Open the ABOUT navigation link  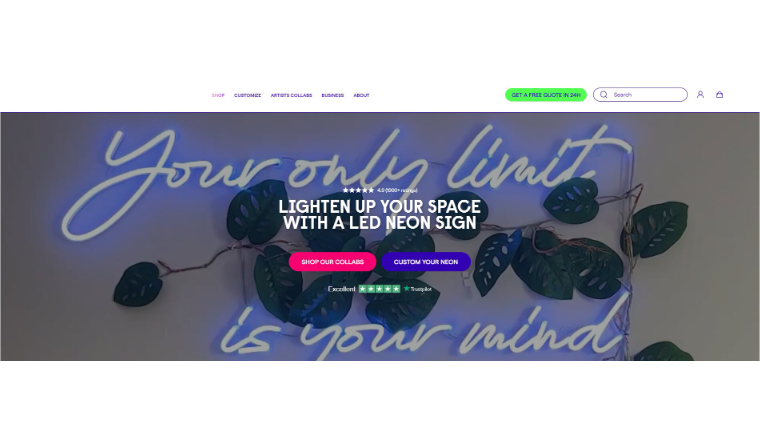[361, 95]
